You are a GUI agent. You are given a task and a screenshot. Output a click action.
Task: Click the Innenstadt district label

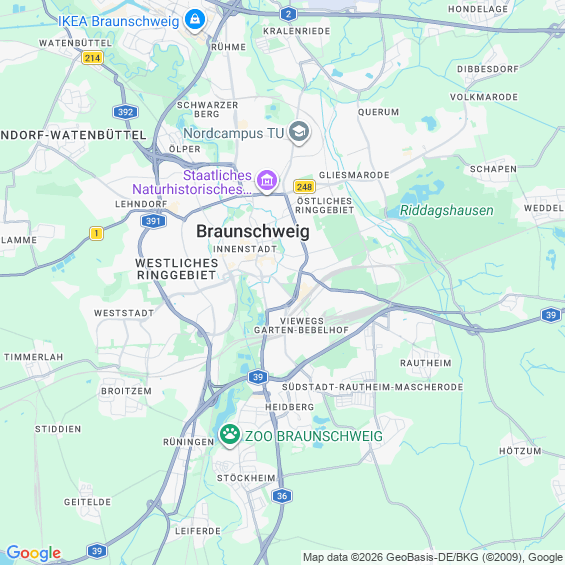point(245,249)
